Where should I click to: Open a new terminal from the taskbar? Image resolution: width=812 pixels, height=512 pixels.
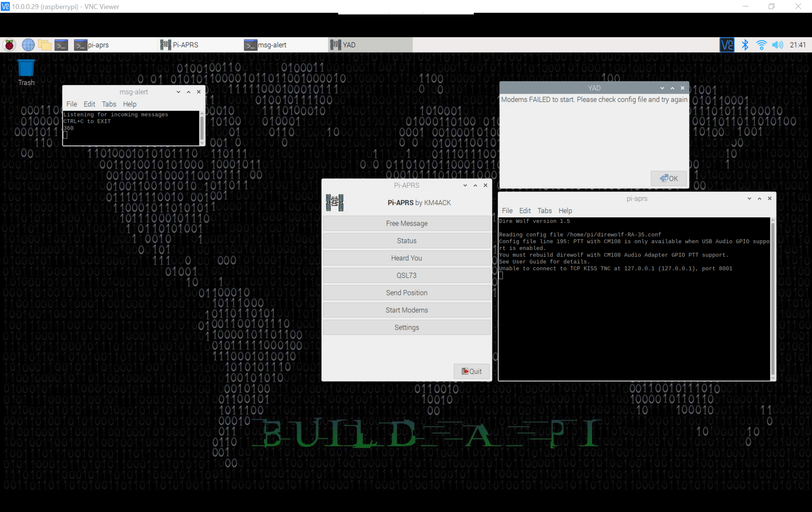[x=61, y=44]
